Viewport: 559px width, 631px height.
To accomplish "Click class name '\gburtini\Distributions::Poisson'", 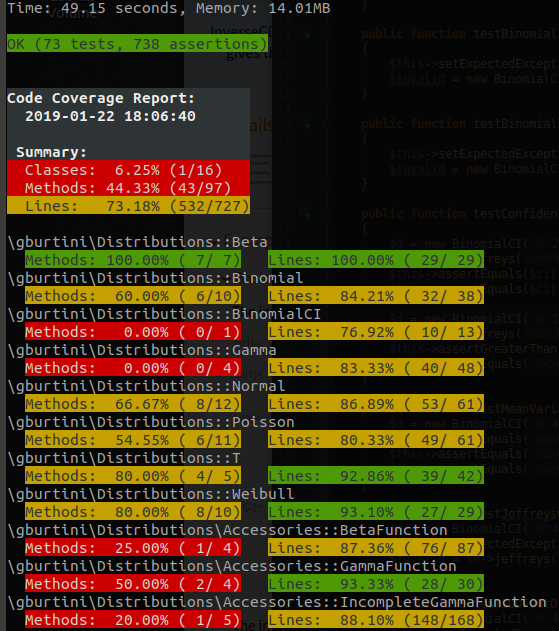I will (x=151, y=422).
